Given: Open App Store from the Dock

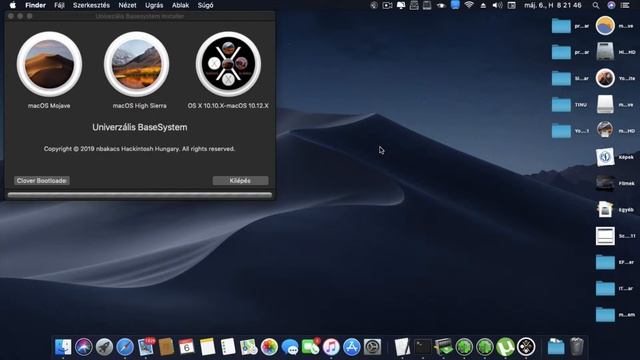Looking at the screenshot, I should (351, 347).
